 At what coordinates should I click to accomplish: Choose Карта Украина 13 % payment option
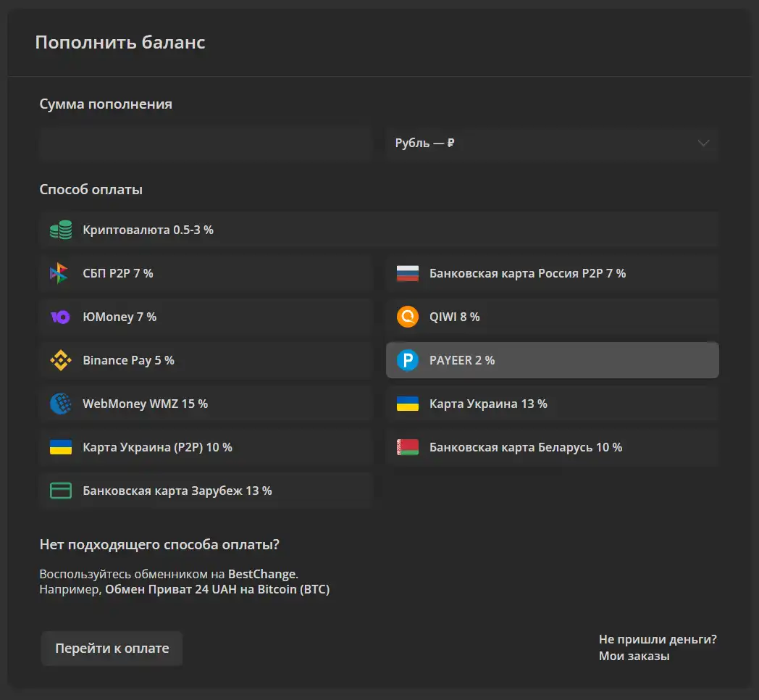click(553, 404)
